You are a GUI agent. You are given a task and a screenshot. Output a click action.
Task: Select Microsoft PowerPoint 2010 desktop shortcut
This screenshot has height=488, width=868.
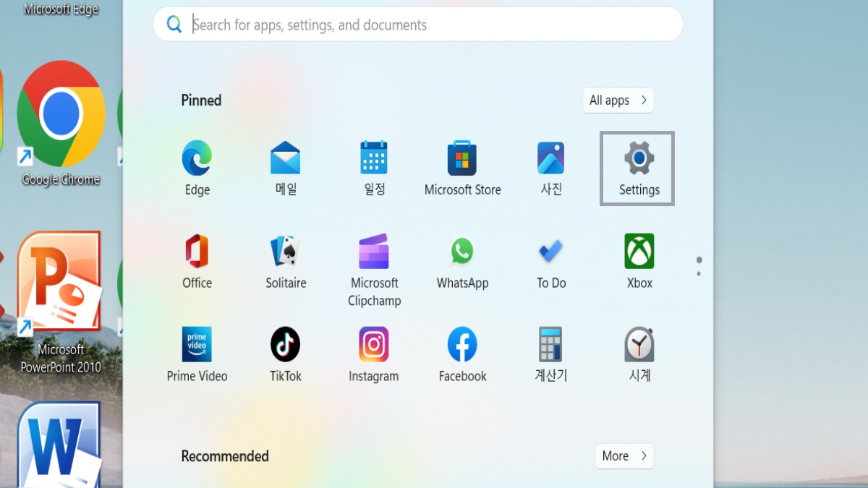(x=61, y=302)
